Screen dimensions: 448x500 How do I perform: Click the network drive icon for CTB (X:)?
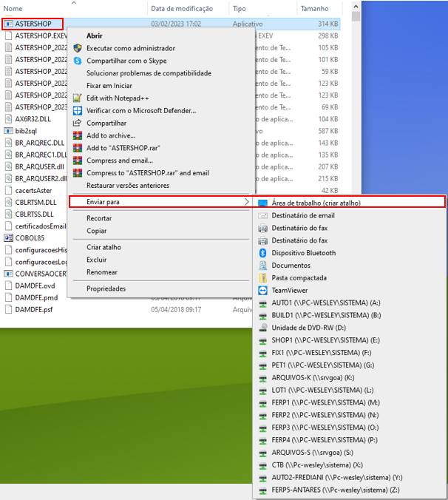click(262, 465)
